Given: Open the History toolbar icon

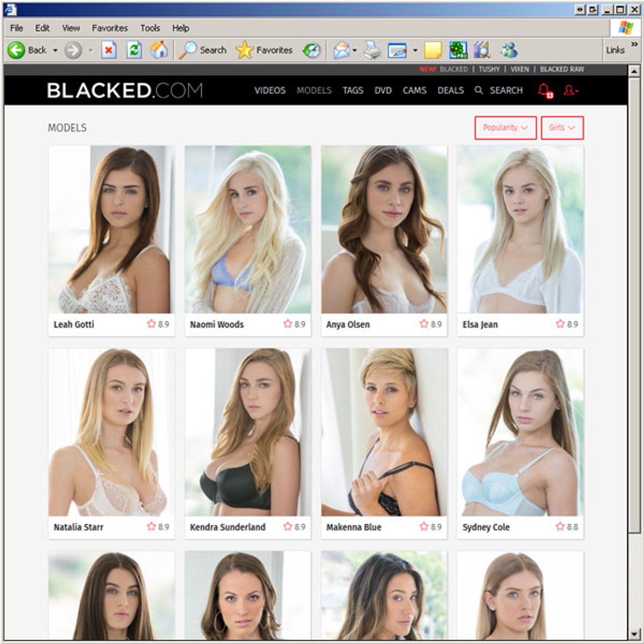Looking at the screenshot, I should click(312, 50).
